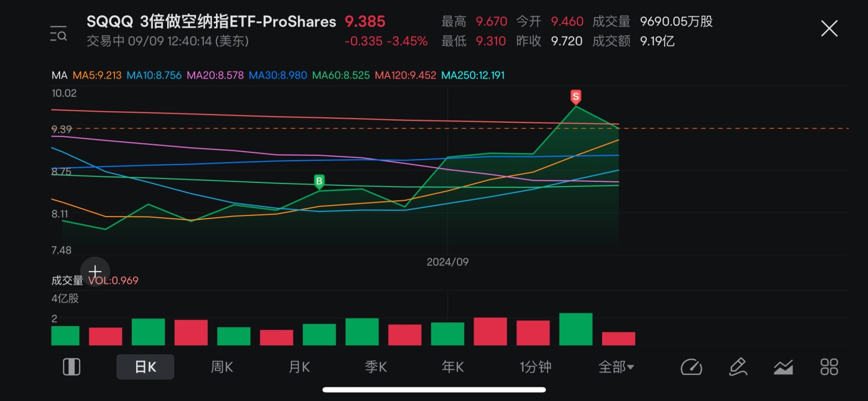Open the chart type area icon

pyautogui.click(x=783, y=367)
